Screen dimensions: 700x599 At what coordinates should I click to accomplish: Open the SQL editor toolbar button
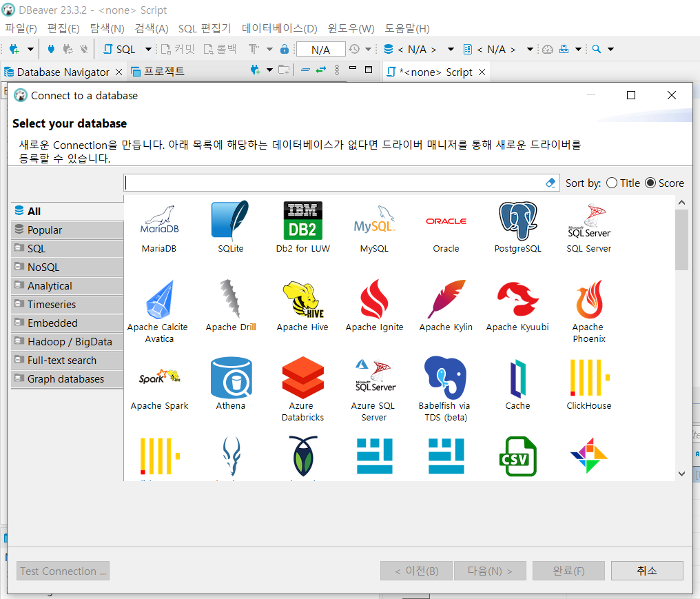pyautogui.click(x=119, y=49)
